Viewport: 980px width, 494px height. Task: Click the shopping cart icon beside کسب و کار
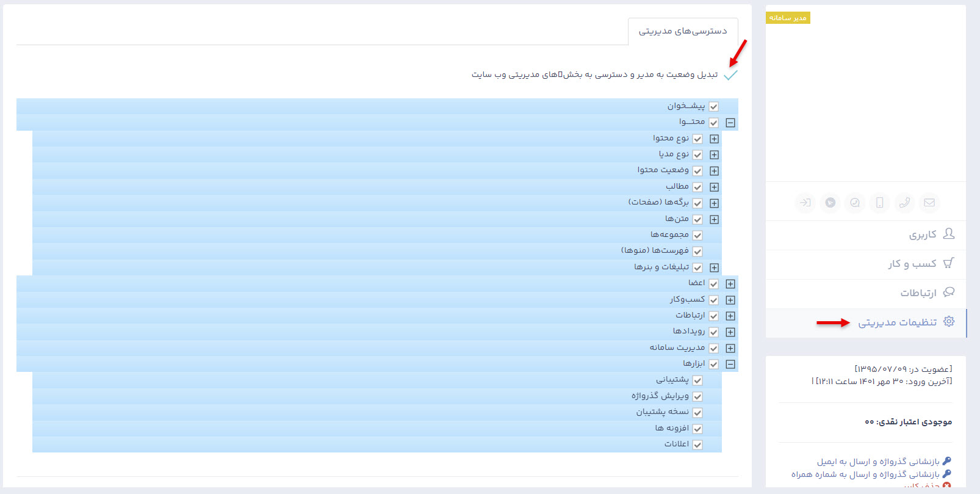(x=949, y=263)
